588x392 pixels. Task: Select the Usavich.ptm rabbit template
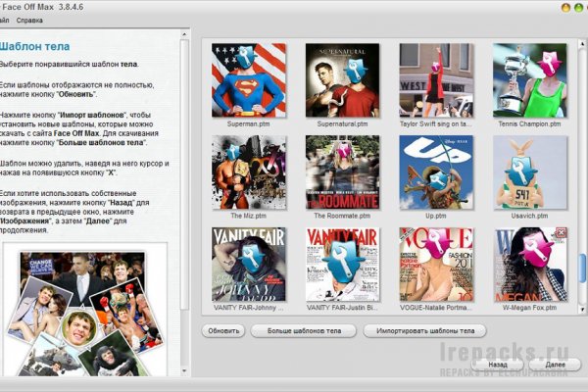(x=530, y=172)
